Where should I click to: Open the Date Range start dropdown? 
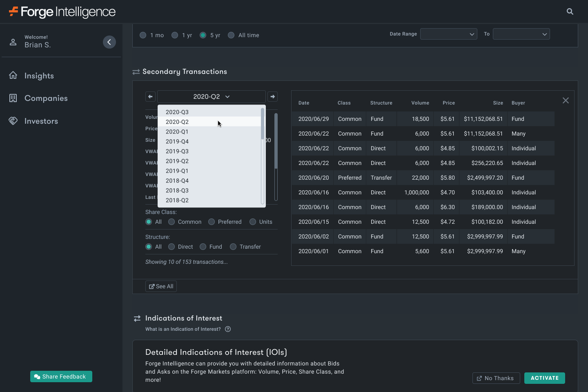pyautogui.click(x=448, y=34)
